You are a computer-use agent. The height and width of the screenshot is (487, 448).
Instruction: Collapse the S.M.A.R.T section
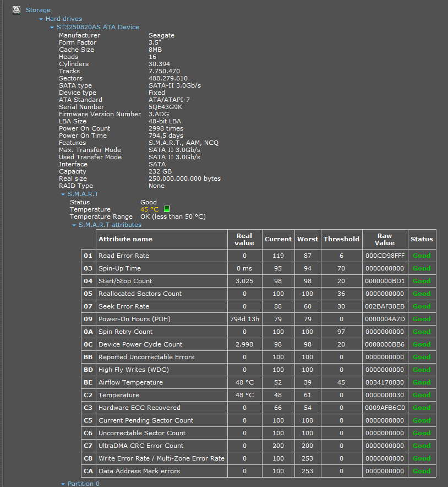coord(63,194)
